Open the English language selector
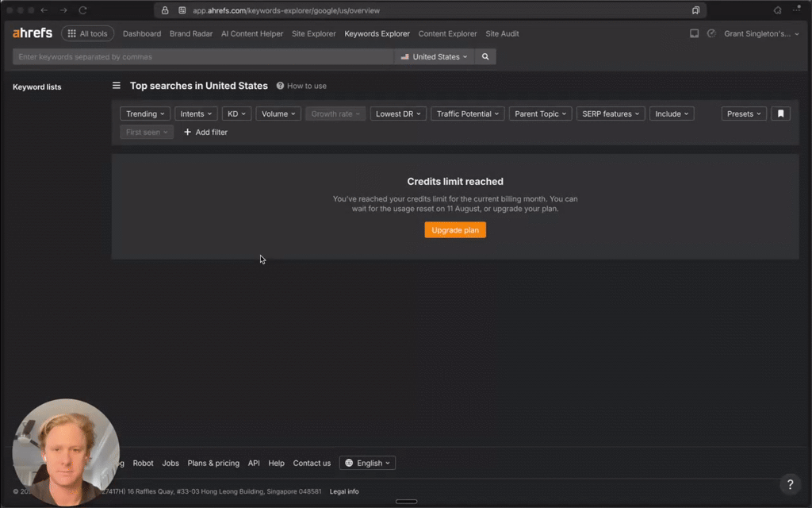Screen dimensions: 812x508 click(x=367, y=464)
